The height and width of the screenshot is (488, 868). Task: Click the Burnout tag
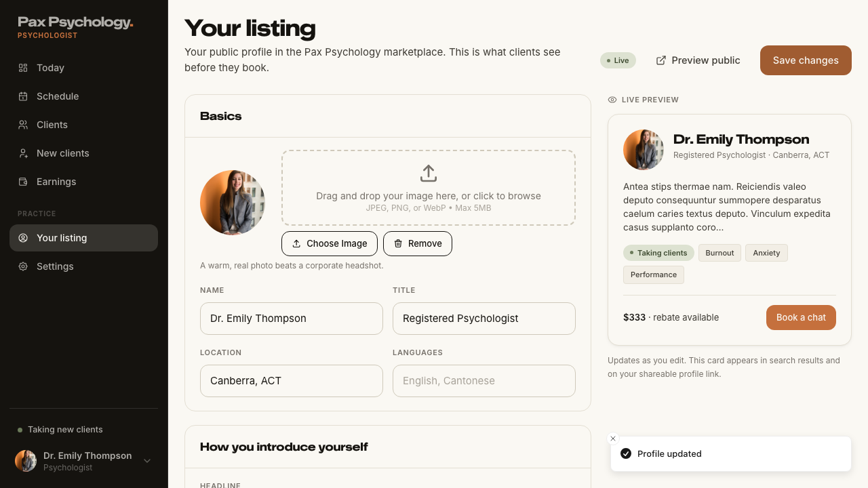coord(719,253)
